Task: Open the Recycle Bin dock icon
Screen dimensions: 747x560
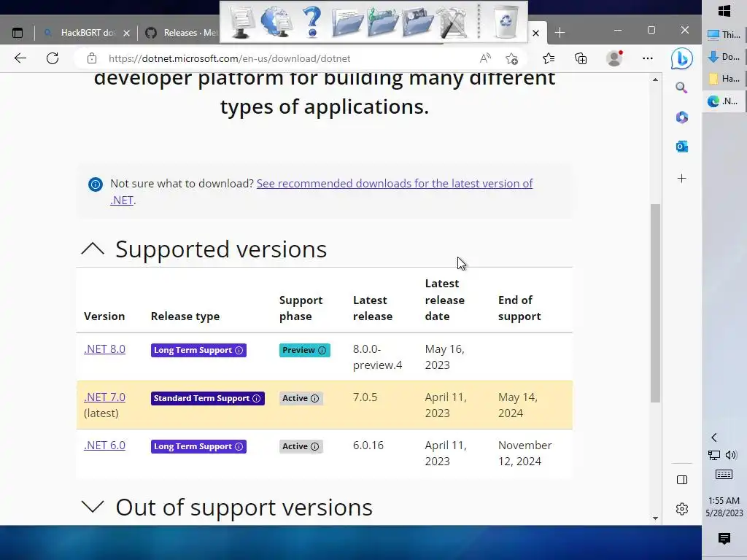Action: [506, 21]
